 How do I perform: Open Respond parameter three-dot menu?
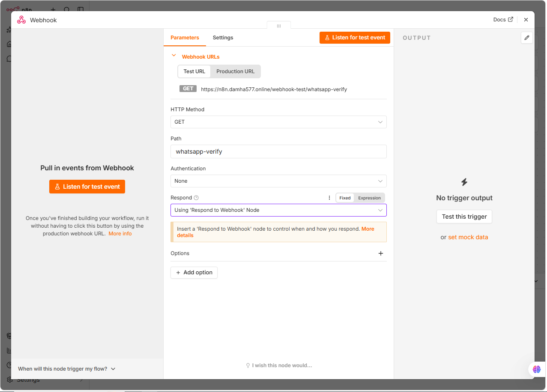pos(329,198)
